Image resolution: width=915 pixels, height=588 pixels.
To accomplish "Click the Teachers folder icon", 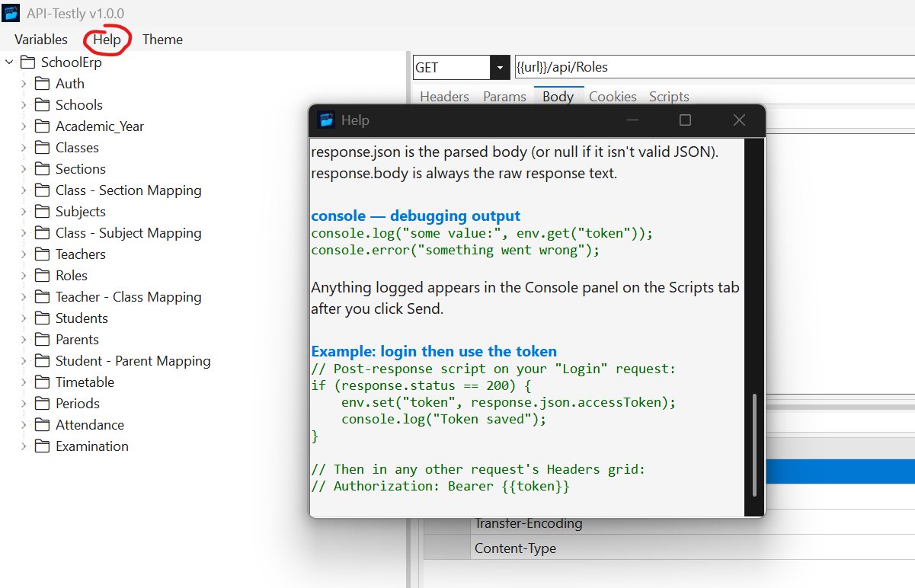I will click(43, 254).
